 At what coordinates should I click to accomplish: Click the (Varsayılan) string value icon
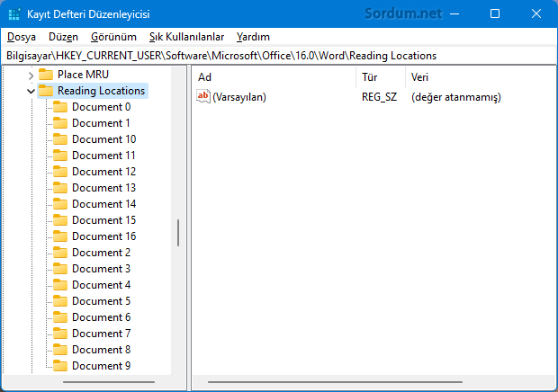[x=203, y=97]
